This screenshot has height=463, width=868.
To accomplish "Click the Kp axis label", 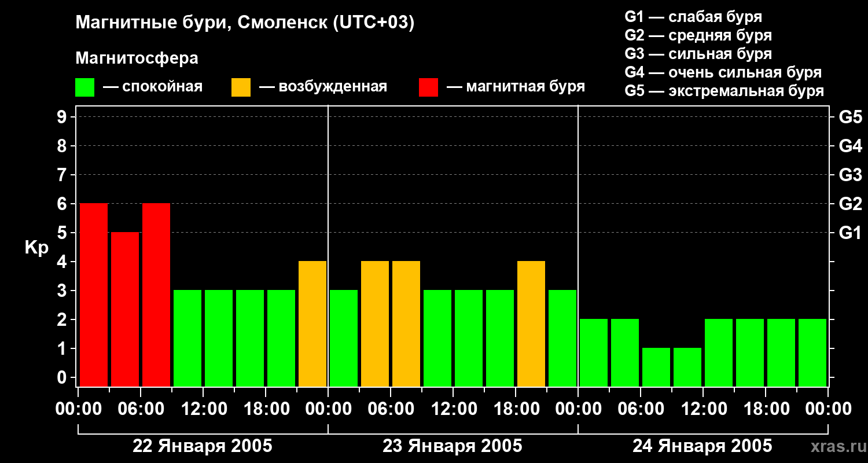I will [36, 248].
